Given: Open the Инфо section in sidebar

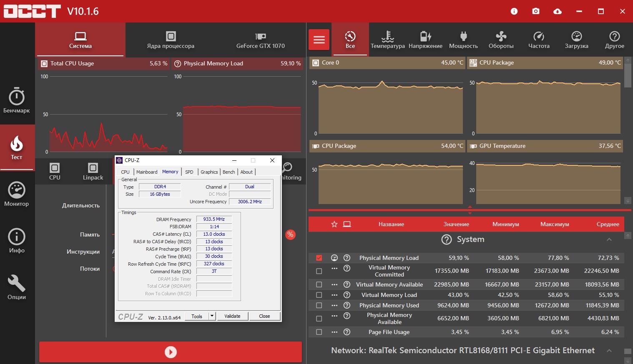Looking at the screenshot, I should click(17, 241).
